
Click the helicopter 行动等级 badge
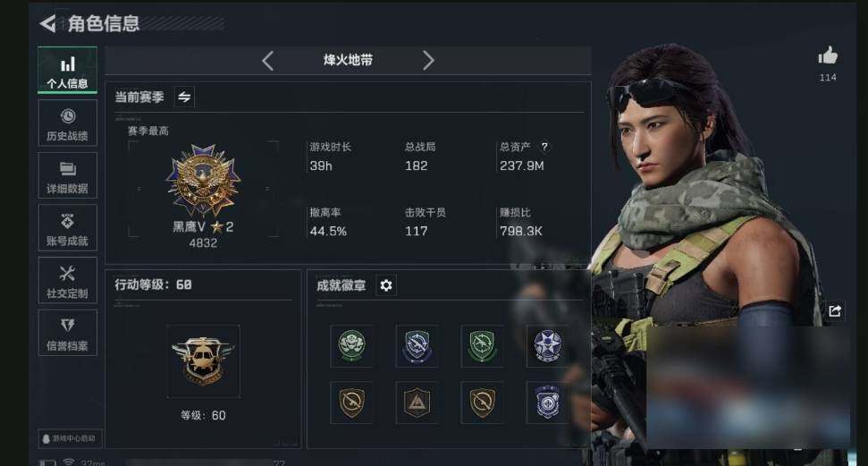203,361
